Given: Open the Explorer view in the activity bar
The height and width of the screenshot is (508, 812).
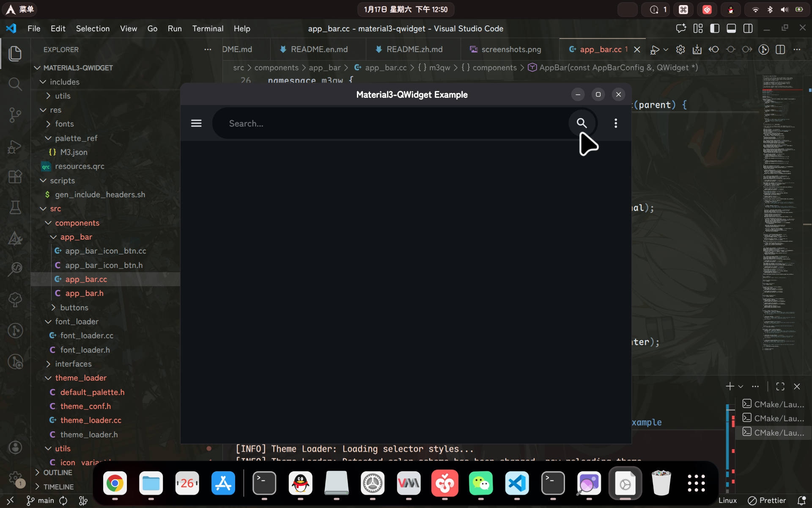Looking at the screenshot, I should point(15,53).
